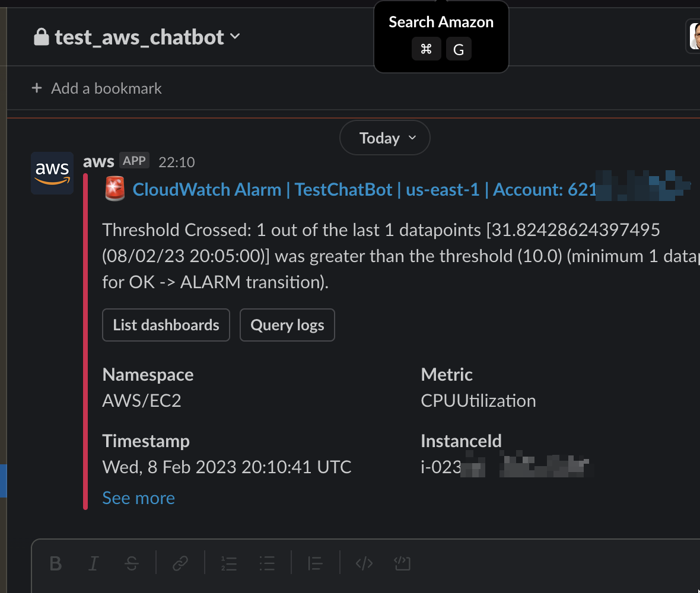Click the Bold formatting icon
The width and height of the screenshot is (700, 593).
tap(56, 563)
